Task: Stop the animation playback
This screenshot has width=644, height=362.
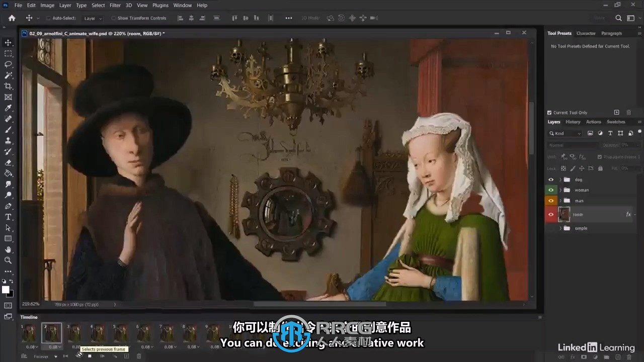Action: pos(90,356)
